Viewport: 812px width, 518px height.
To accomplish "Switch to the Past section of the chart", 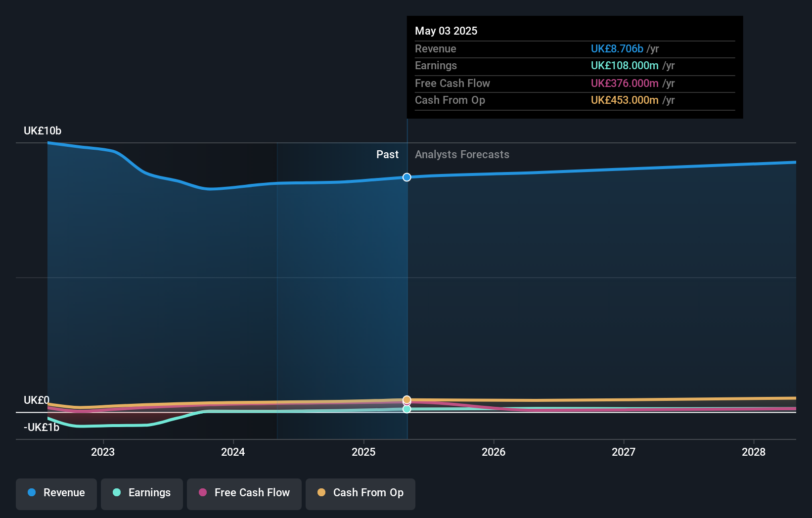I will (387, 154).
